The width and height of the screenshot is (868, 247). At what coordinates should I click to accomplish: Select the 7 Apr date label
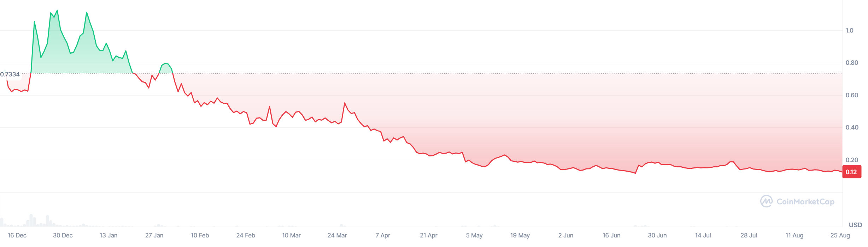point(383,235)
